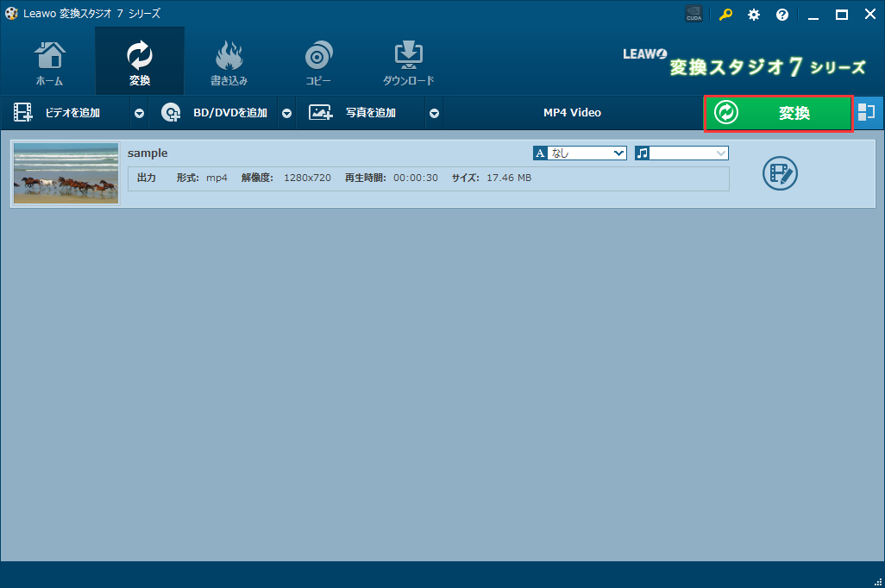Click the sample video thumbnail
Screen dimensions: 885x588
click(x=66, y=172)
